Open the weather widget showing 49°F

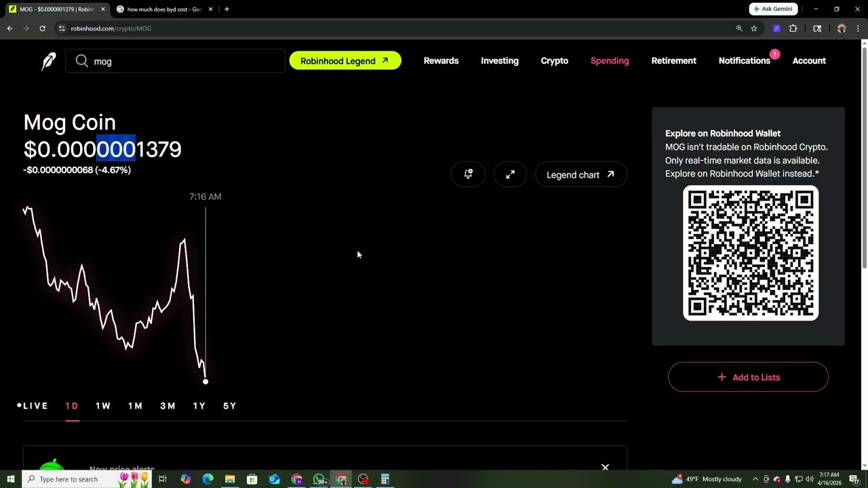point(707,479)
